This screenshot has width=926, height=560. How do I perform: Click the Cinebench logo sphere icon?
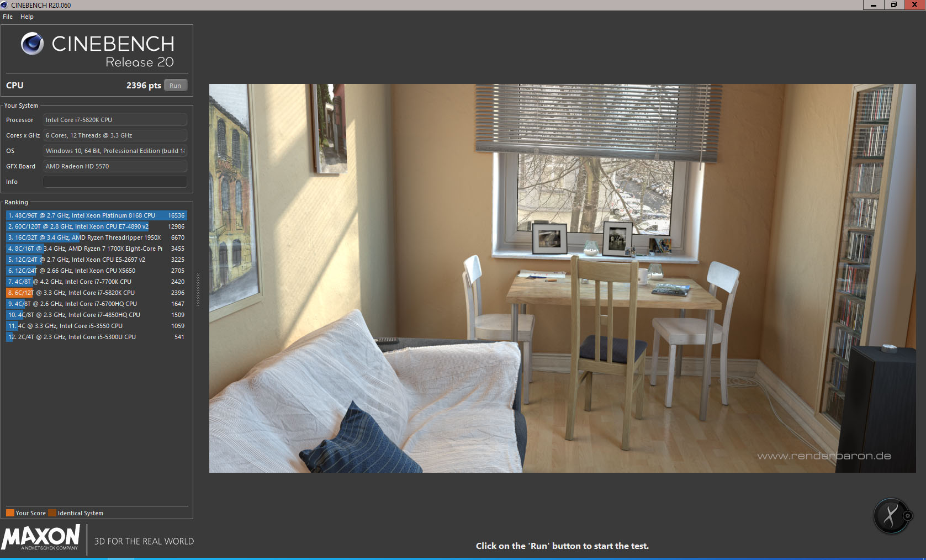[32, 43]
